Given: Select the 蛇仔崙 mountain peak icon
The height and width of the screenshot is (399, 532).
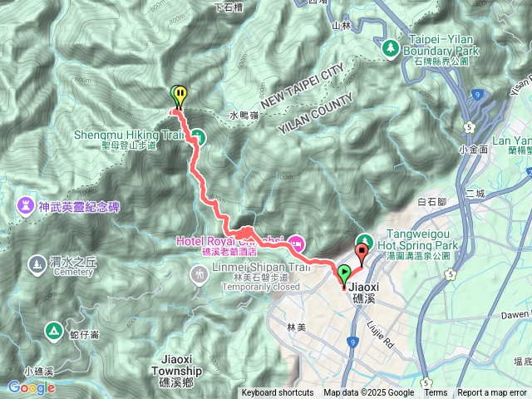Looking at the screenshot, I should tap(53, 330).
